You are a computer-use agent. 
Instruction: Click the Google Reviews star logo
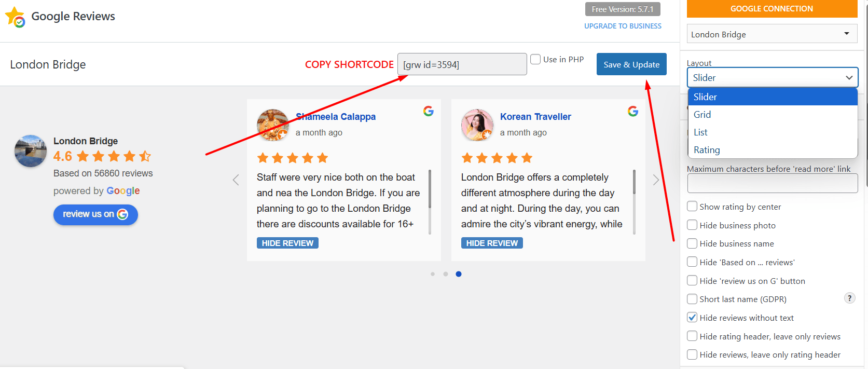point(15,17)
